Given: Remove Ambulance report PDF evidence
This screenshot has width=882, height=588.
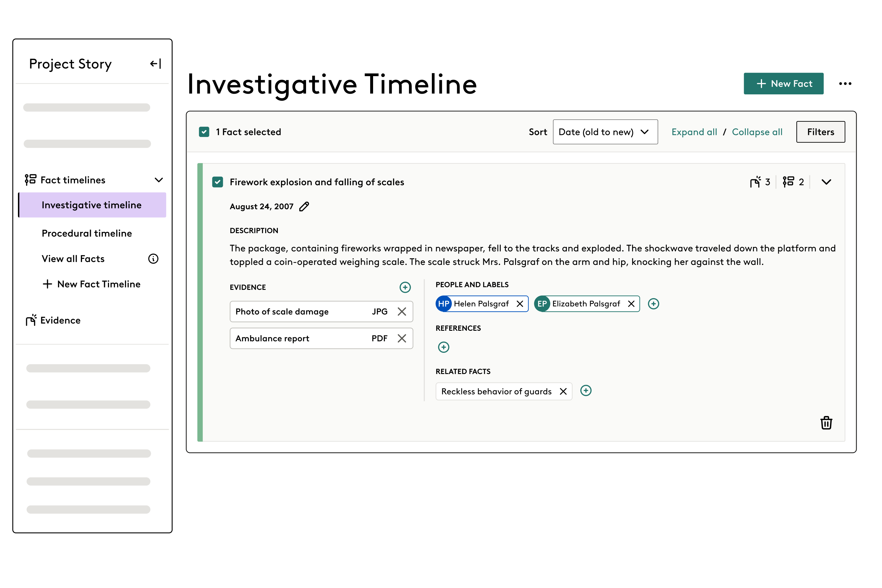Looking at the screenshot, I should [x=402, y=338].
